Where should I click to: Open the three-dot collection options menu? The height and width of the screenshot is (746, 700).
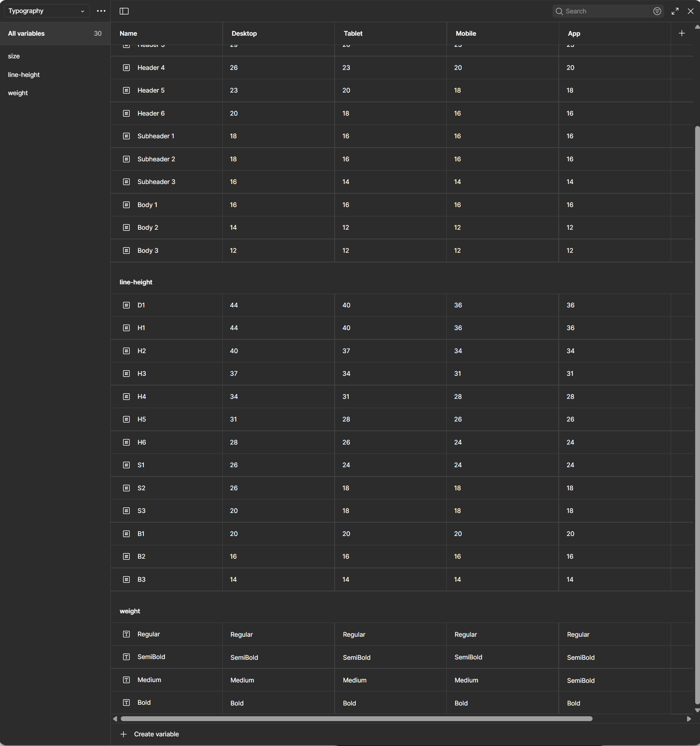tap(101, 11)
